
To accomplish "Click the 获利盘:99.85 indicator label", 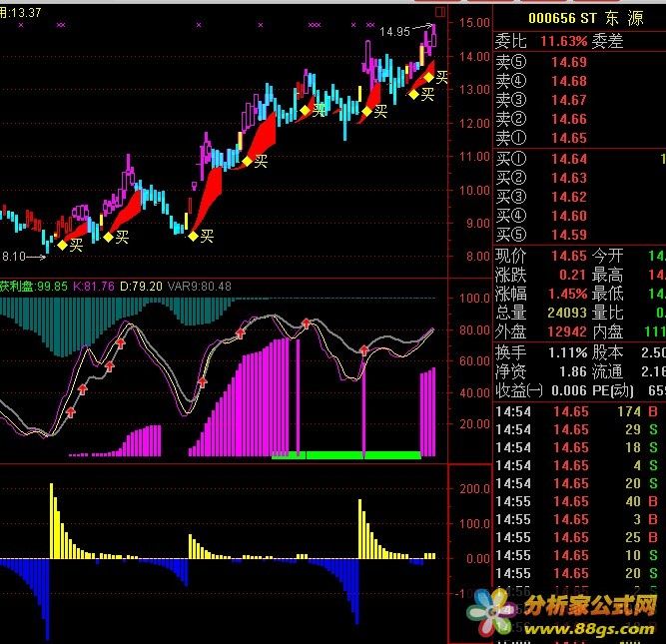I will click(x=33, y=286).
